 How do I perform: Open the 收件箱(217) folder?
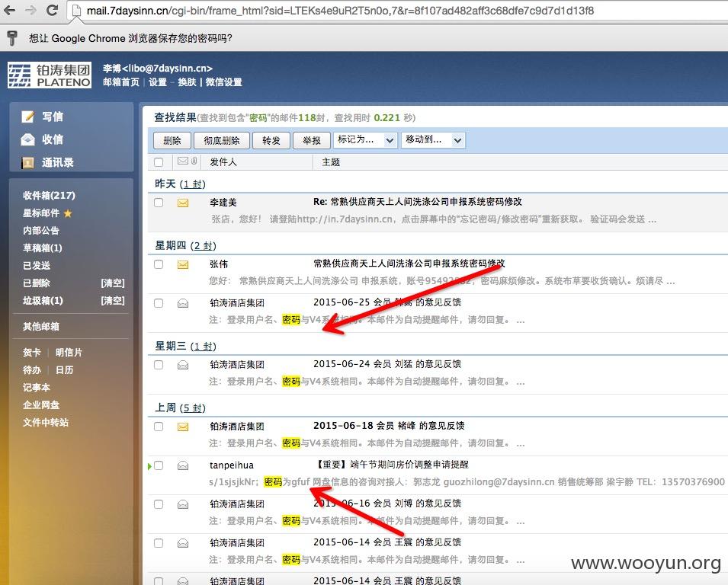point(50,195)
